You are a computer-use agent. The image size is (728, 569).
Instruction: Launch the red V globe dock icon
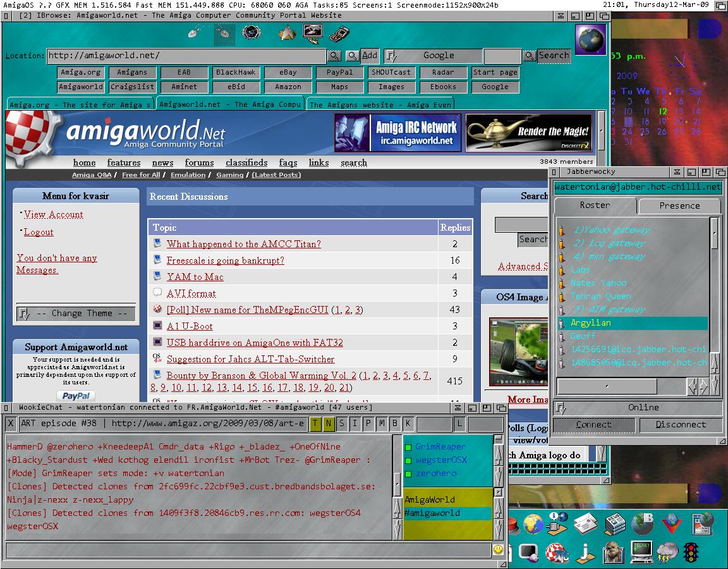672,523
